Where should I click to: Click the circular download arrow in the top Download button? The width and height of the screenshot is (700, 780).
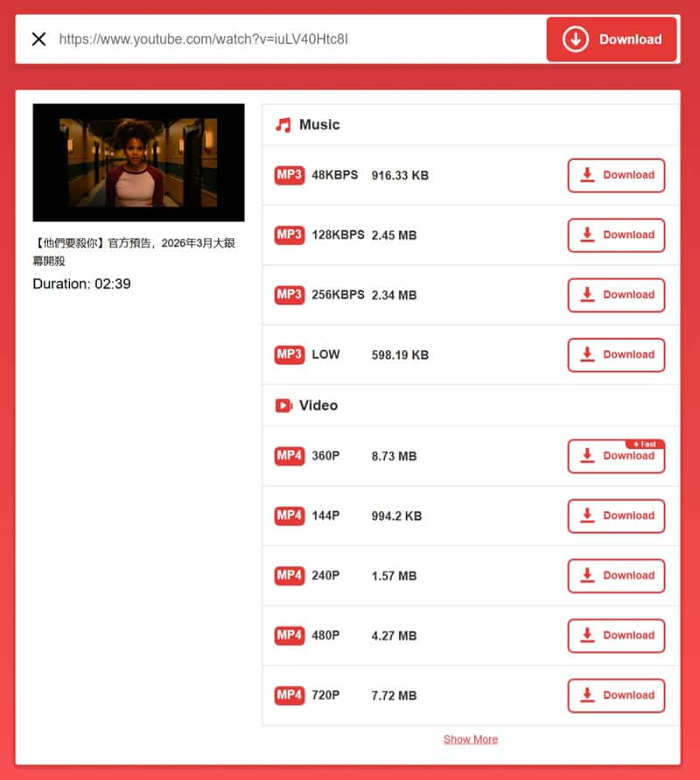coord(576,39)
